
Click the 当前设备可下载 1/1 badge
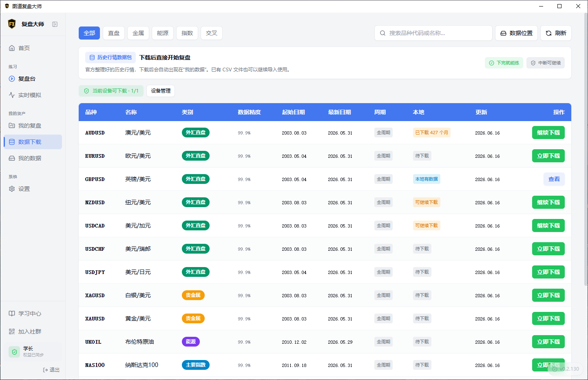[111, 91]
